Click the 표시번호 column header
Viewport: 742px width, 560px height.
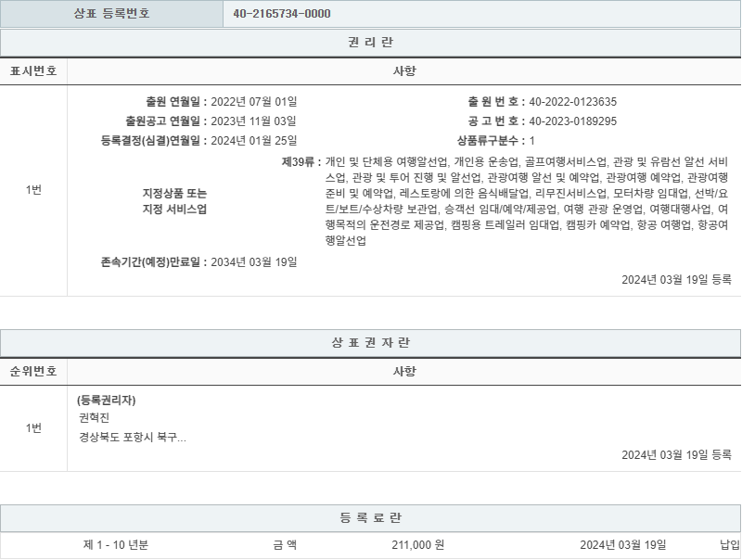pos(33,71)
